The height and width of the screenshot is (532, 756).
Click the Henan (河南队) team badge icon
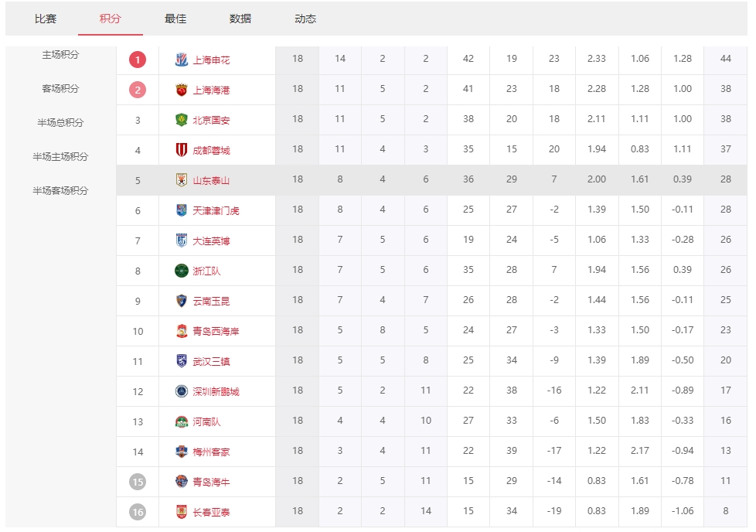coord(182,422)
